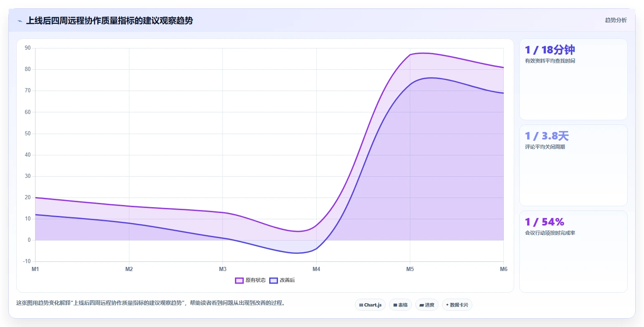This screenshot has height=327, width=644.
Task: Click the M1 x-axis label
Action: coord(35,269)
